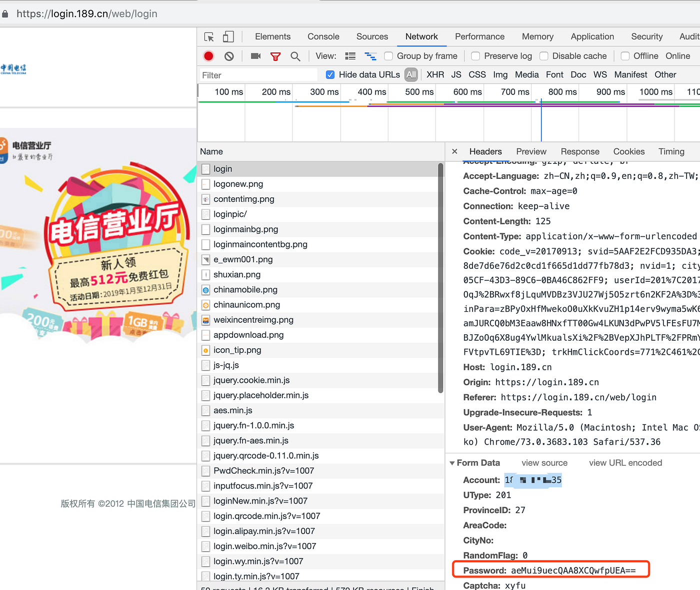This screenshot has height=590, width=700.
Task: Open the request Cookies tab
Action: [628, 151]
